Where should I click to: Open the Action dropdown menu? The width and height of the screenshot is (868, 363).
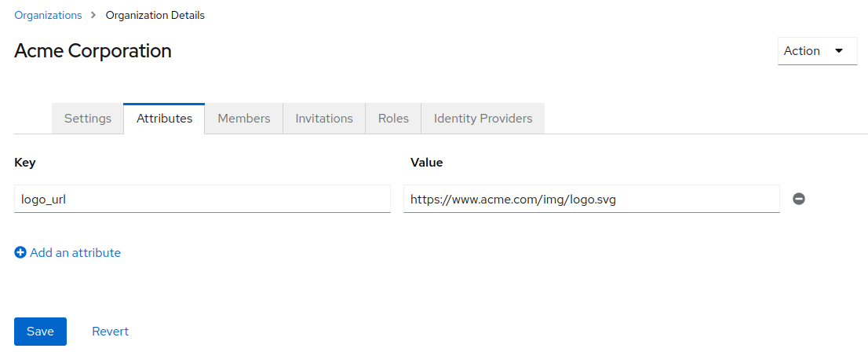817,51
